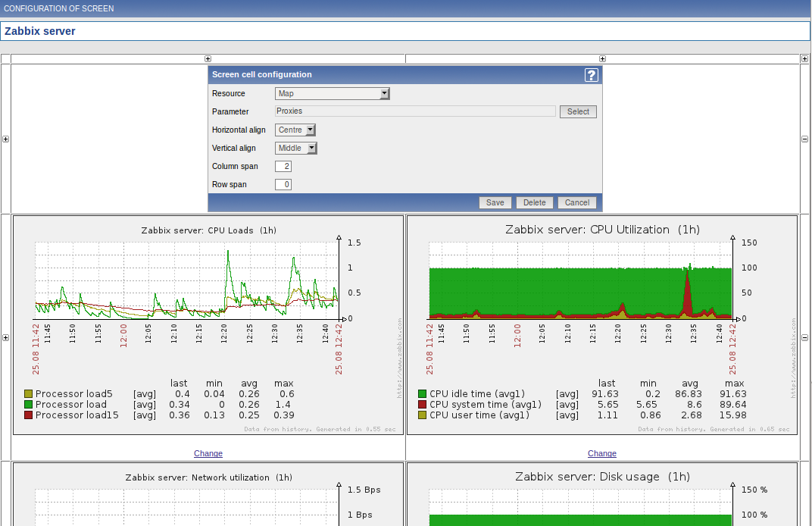Click max value 15.98 for CPU user time
The image size is (812, 526).
click(x=732, y=415)
